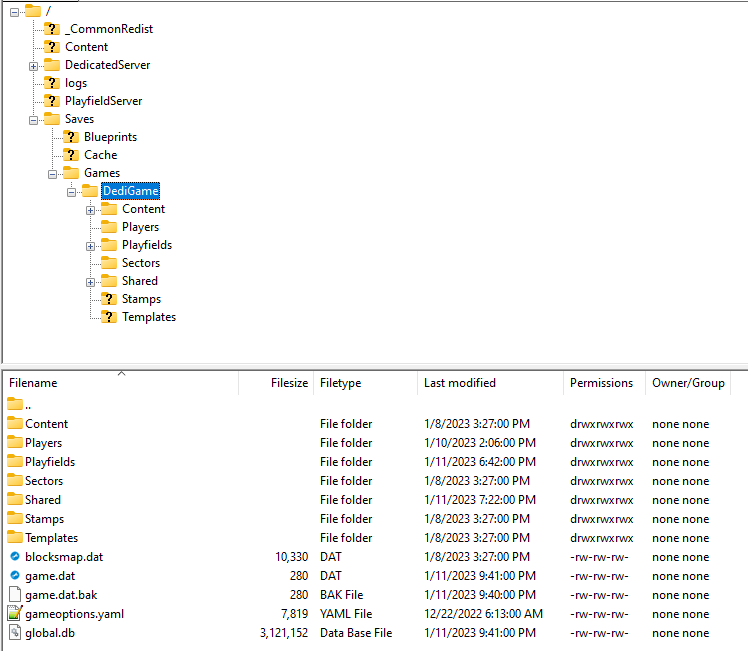Image resolution: width=748 pixels, height=651 pixels.
Task: Sort file list by Owner/Group column
Action: 688,383
